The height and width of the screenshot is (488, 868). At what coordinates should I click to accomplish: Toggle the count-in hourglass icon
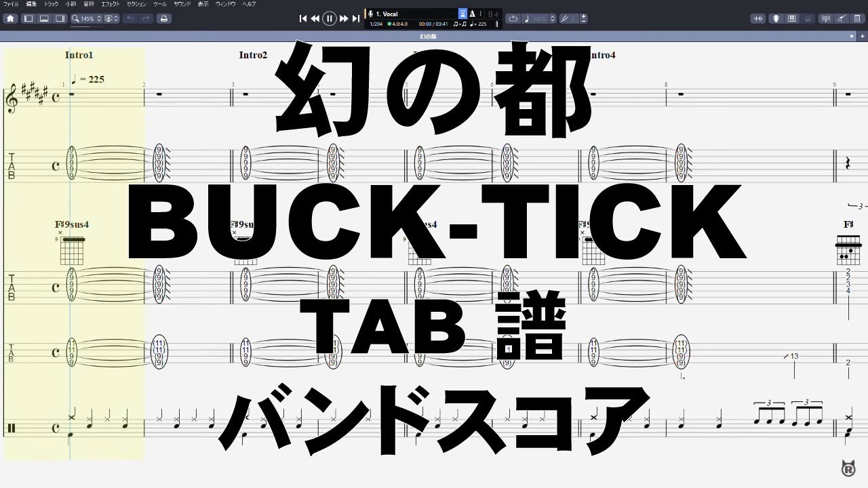[x=464, y=13]
